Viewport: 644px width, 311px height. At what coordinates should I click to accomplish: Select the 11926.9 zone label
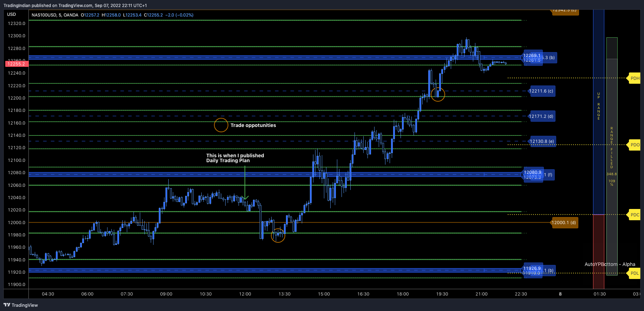click(532, 268)
